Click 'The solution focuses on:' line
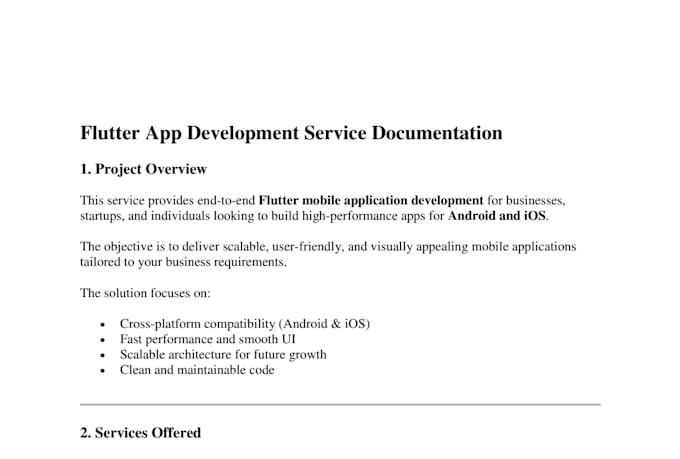This screenshot has width=680, height=459. pos(145,293)
